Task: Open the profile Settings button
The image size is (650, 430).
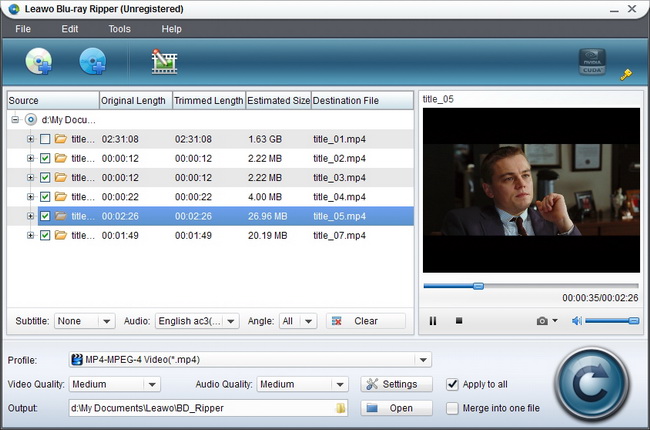Action: point(396,384)
